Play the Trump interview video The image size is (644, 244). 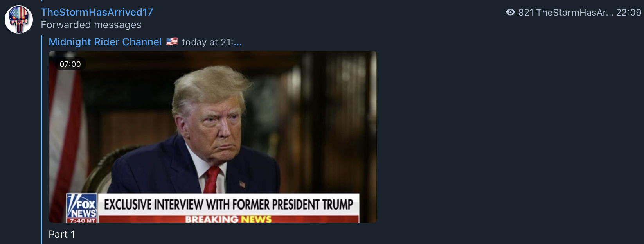(212, 137)
